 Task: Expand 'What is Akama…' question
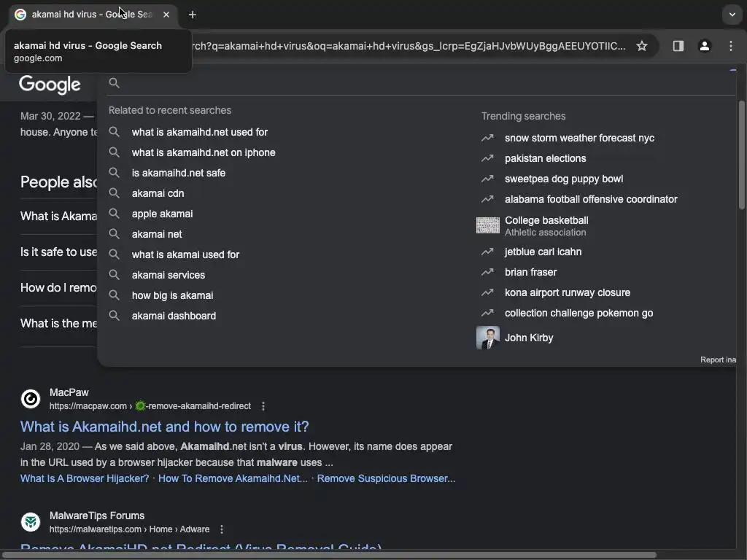click(58, 216)
